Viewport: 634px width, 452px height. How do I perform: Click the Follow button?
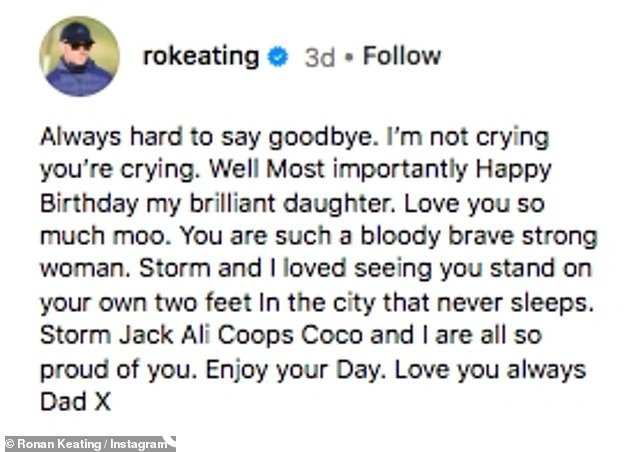402,56
